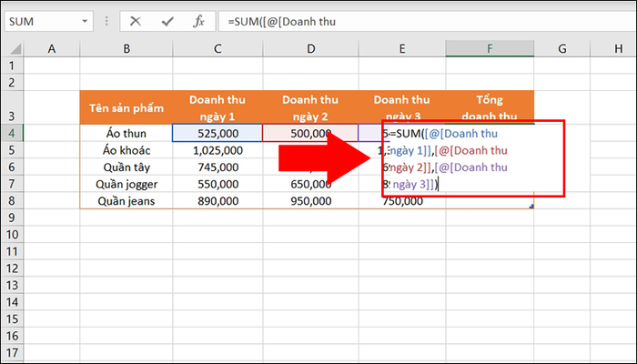Select column A header
This screenshot has width=637, height=364.
pos(52,49)
